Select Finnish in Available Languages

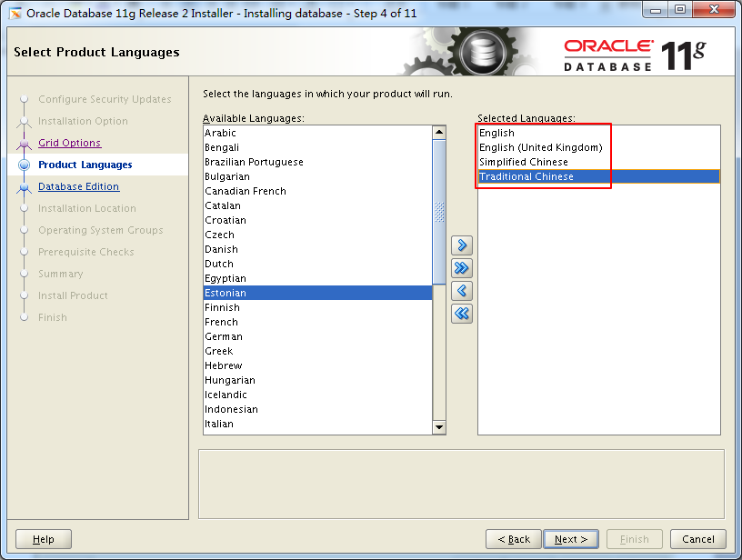point(317,307)
